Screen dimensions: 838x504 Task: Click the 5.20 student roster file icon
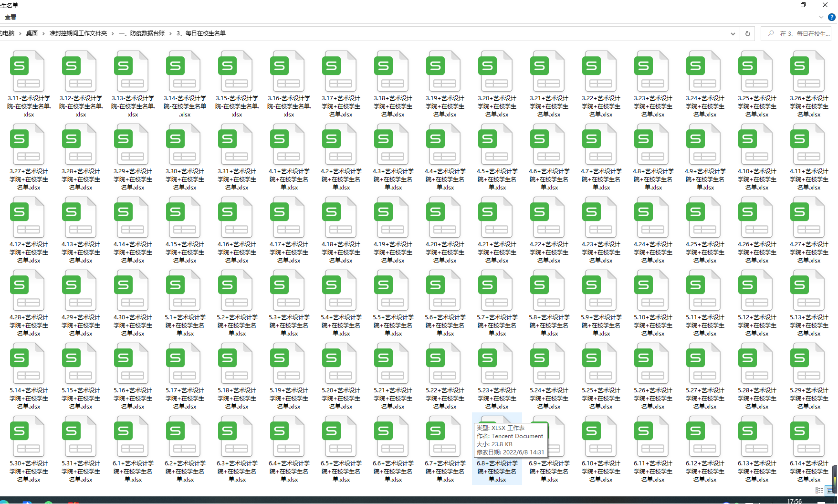[x=340, y=364]
